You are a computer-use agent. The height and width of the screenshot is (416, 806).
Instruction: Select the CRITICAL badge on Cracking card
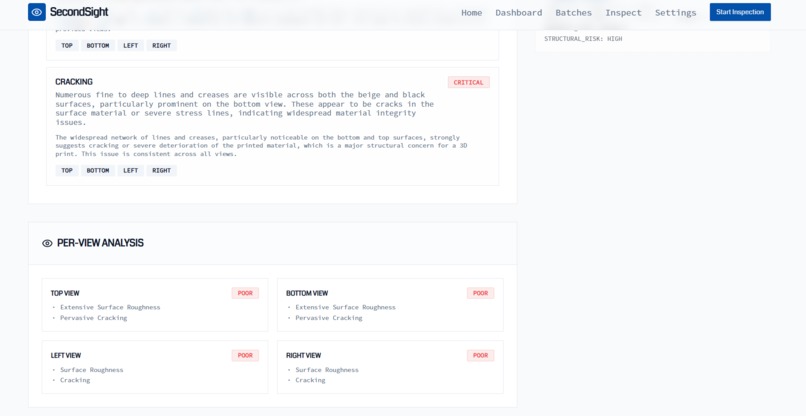pos(468,82)
